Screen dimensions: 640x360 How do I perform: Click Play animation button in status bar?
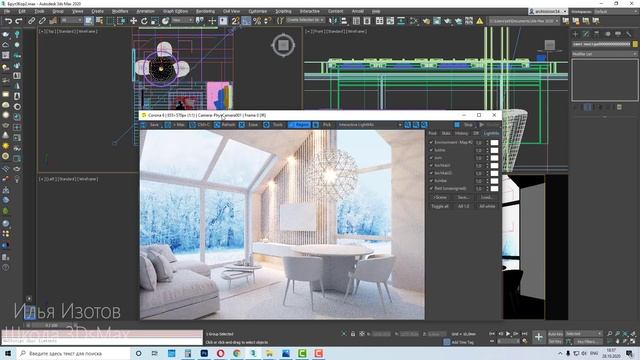508,334
